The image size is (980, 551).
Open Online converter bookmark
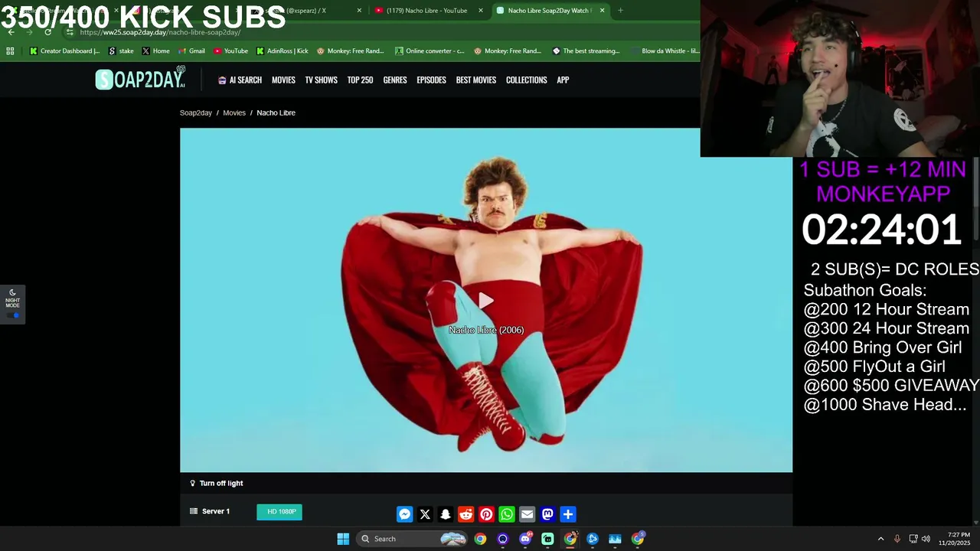pyautogui.click(x=430, y=51)
